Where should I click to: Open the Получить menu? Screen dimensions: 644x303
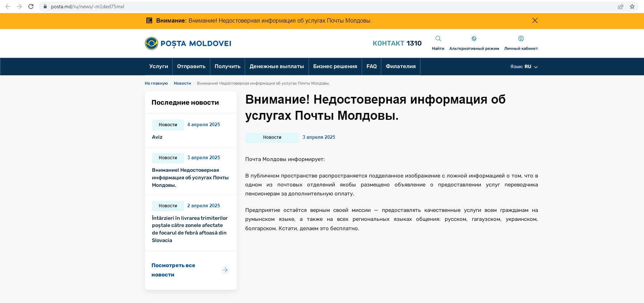pyautogui.click(x=227, y=66)
